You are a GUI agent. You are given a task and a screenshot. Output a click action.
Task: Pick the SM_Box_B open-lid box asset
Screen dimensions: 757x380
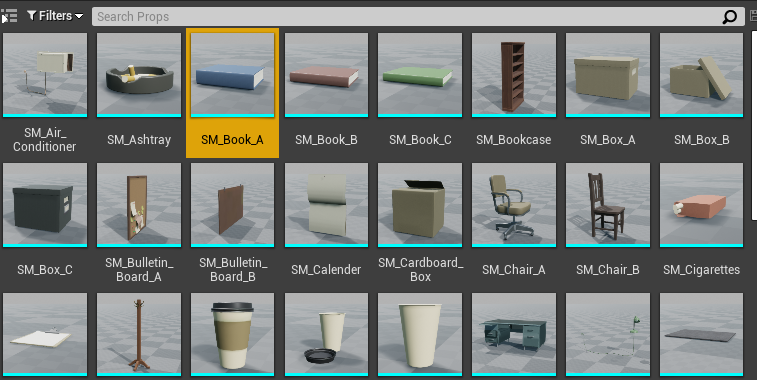coord(701,93)
